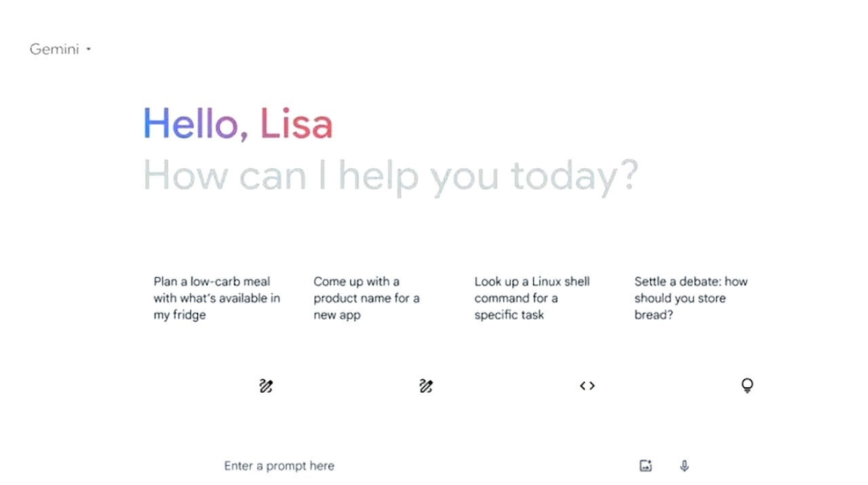Click the pencil icon on low-carb meal card
The image size is (868, 485).
coord(266,386)
